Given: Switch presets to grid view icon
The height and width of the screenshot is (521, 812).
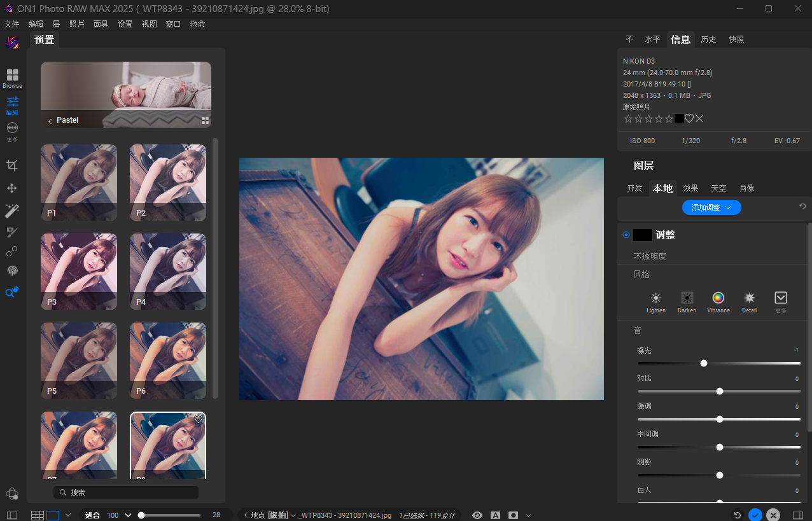Looking at the screenshot, I should click(x=205, y=120).
